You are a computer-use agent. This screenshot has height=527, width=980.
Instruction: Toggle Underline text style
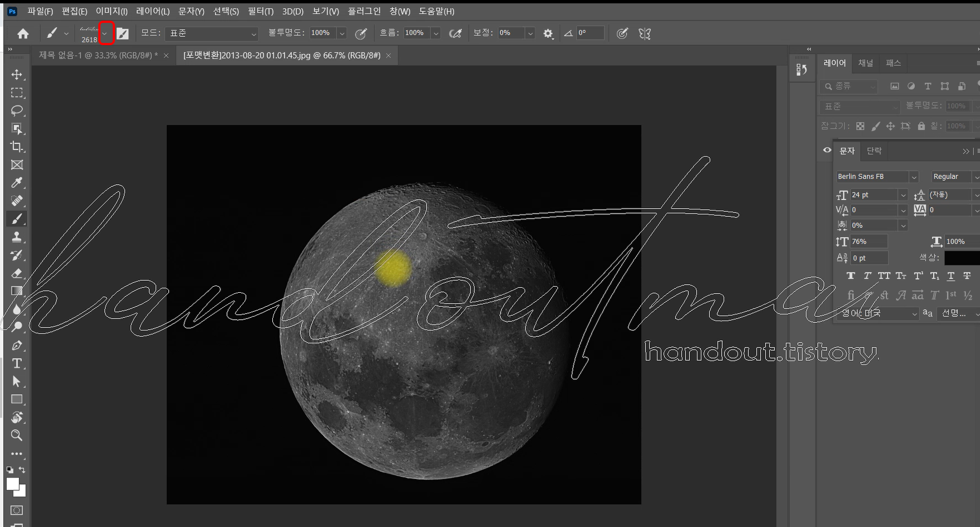[x=951, y=275]
